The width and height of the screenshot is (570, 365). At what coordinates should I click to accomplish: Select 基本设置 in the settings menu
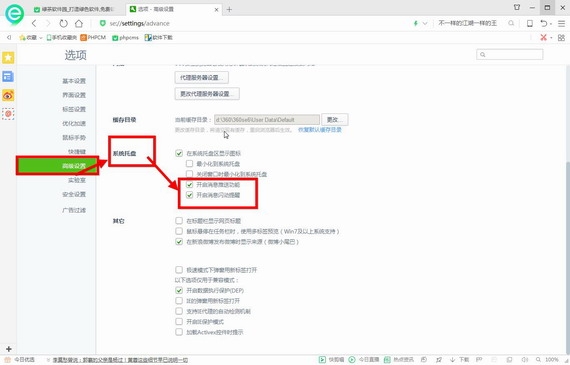click(x=74, y=81)
